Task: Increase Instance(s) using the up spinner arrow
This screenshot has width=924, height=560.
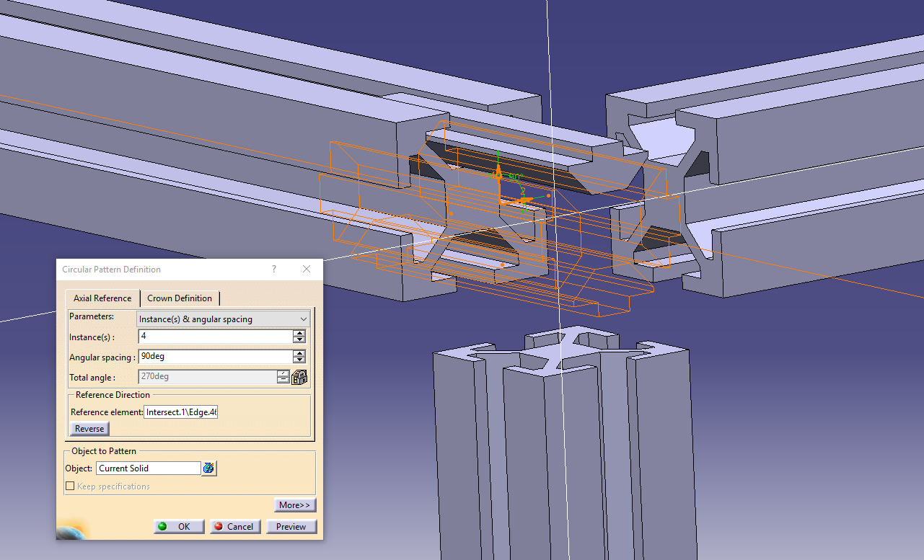Action: coord(299,332)
